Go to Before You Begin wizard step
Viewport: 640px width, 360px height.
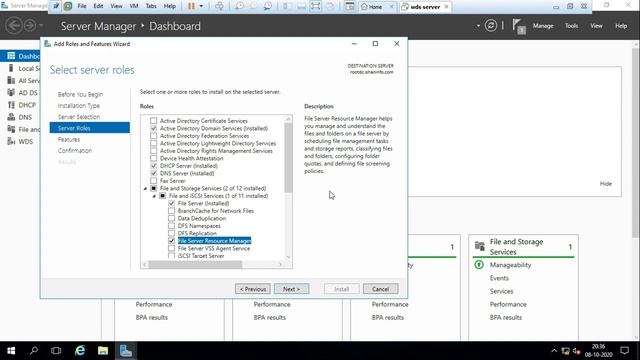80,94
